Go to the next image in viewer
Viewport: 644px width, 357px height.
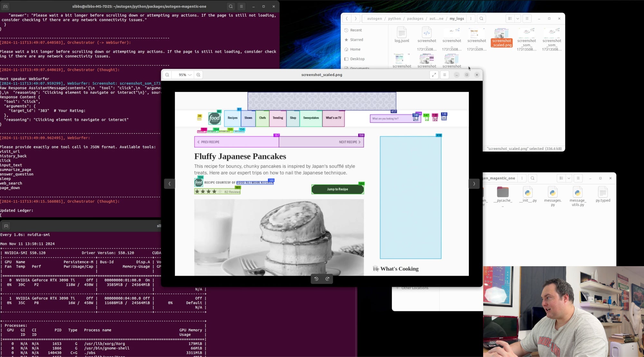click(474, 184)
